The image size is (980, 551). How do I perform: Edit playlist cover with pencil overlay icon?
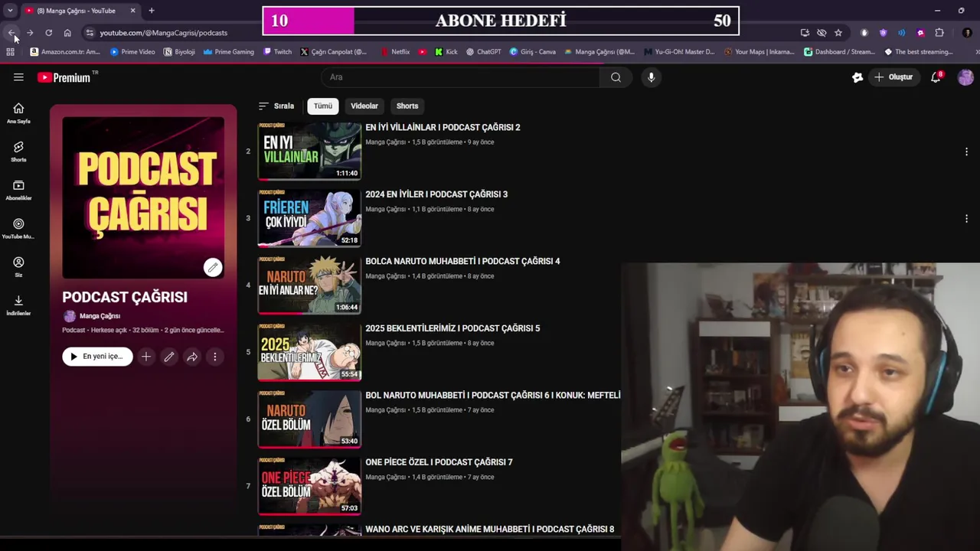(x=213, y=267)
